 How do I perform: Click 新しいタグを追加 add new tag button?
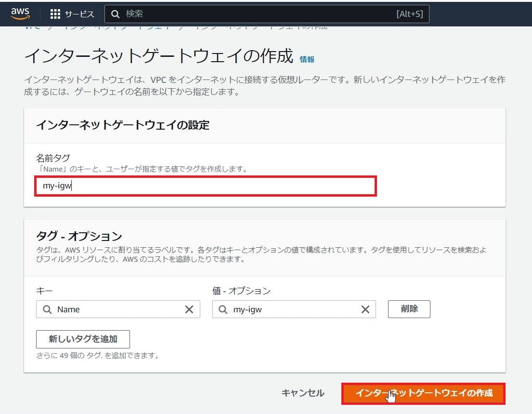tap(83, 339)
